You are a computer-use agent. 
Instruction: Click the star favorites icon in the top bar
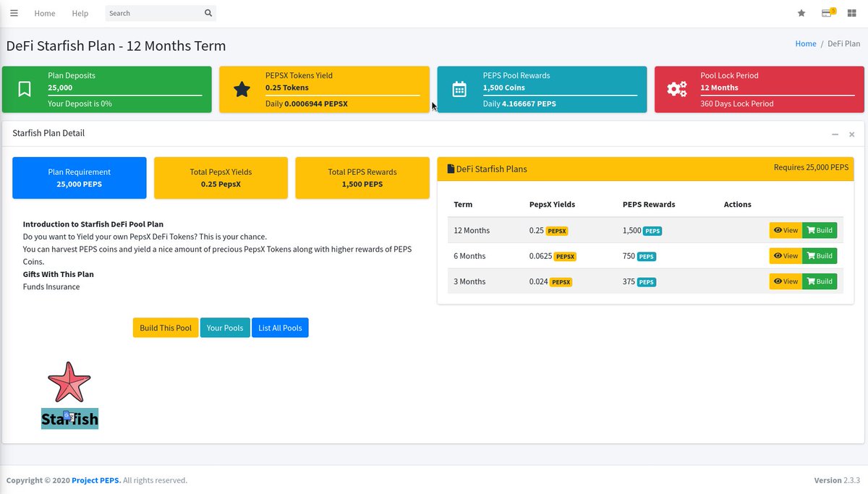point(801,13)
